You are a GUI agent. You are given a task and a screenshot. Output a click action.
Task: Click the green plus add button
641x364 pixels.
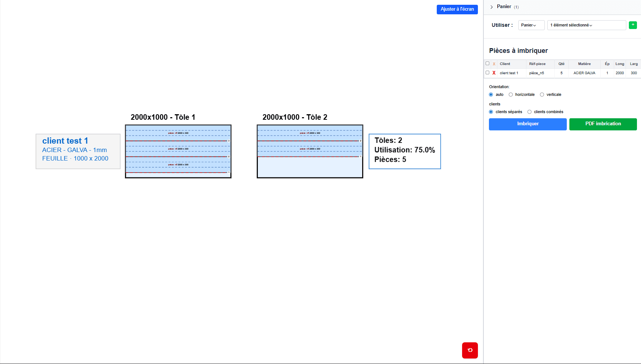[x=633, y=25]
